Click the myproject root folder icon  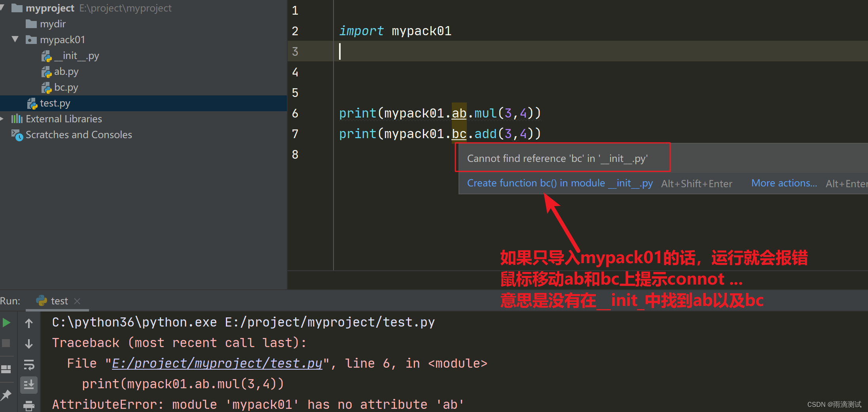click(17, 8)
